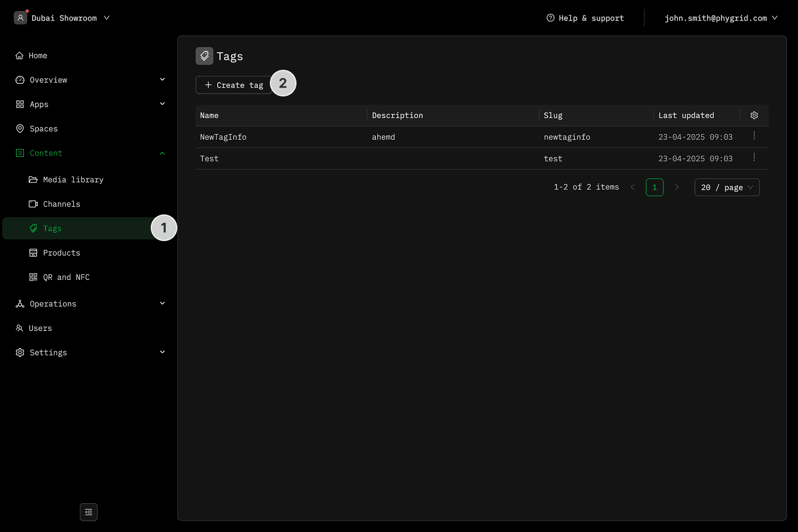Viewport: 798px width, 532px height.
Task: Click the next page arrow
Action: coord(677,187)
